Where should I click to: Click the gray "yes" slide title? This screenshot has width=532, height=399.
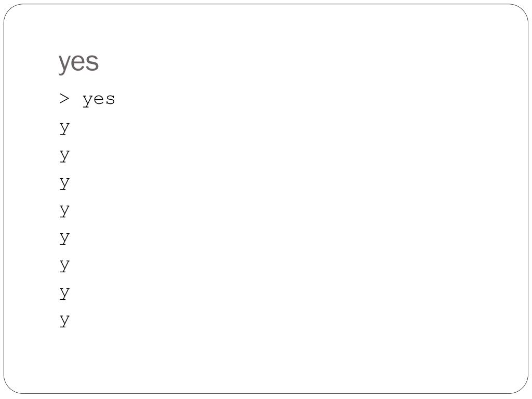pyautogui.click(x=78, y=62)
